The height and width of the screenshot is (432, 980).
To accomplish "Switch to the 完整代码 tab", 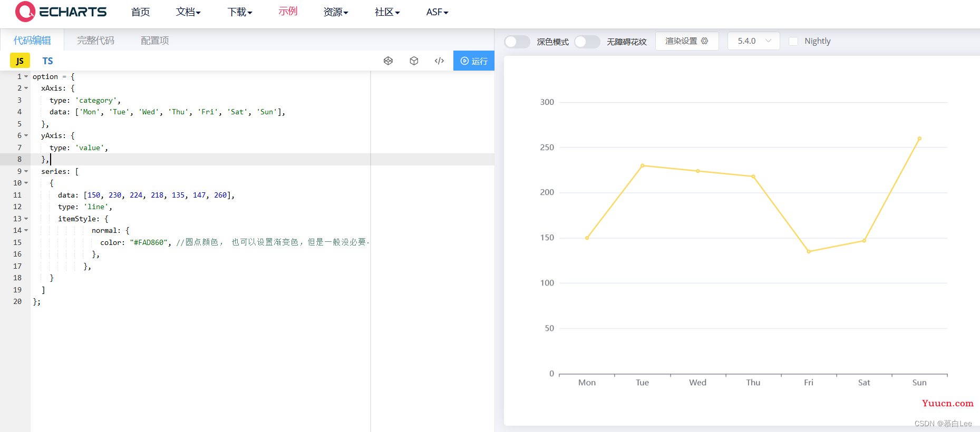I will tap(95, 41).
